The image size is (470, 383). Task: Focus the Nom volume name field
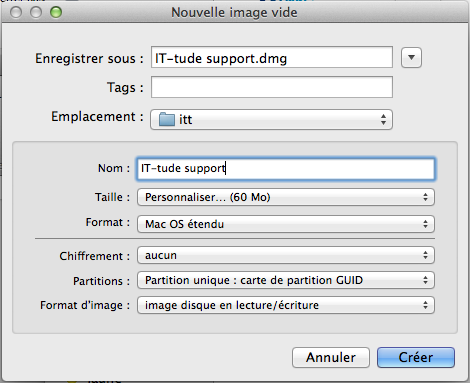(286, 169)
